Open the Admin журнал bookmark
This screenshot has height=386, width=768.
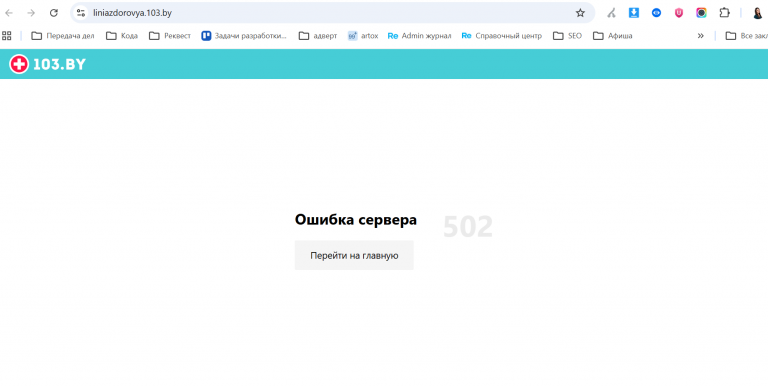pyautogui.click(x=419, y=36)
